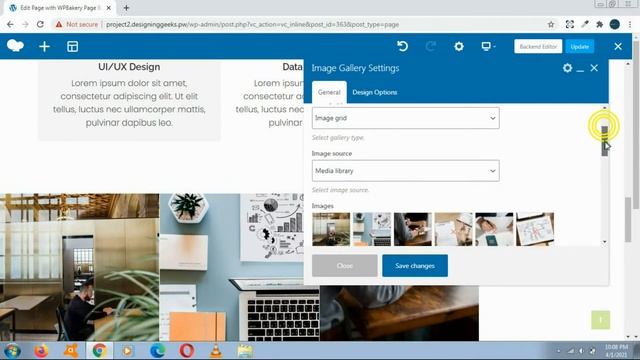The image size is (640, 360).
Task: Click the WPBakery cloud logo icon
Action: (x=15, y=46)
